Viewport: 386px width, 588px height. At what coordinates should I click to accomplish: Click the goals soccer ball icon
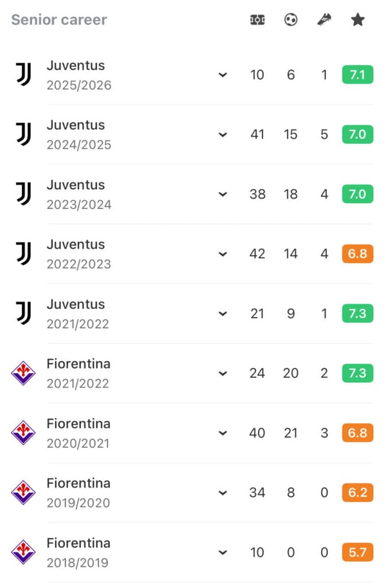(291, 20)
